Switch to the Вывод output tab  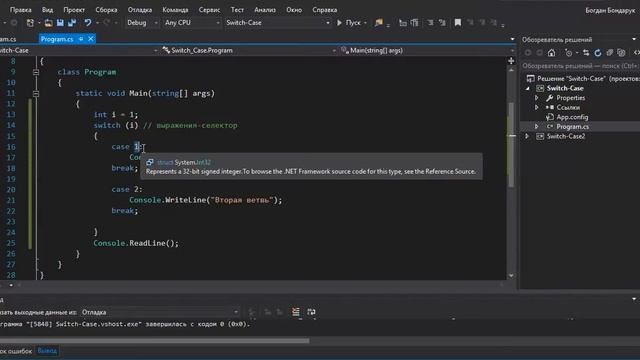pyautogui.click(x=47, y=351)
